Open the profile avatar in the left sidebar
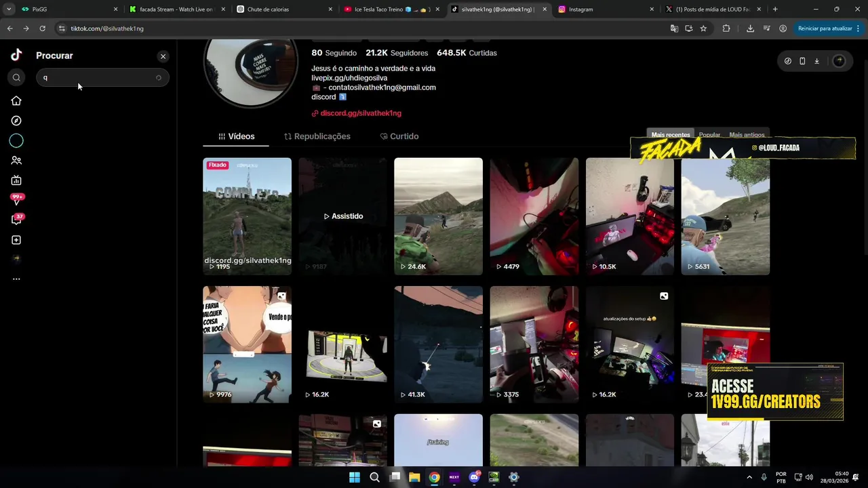 [16, 258]
